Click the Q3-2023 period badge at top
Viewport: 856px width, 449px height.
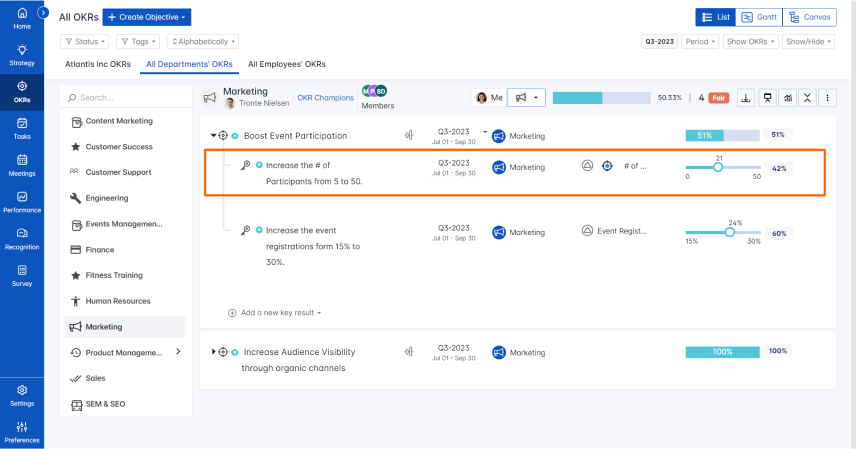pyautogui.click(x=659, y=42)
